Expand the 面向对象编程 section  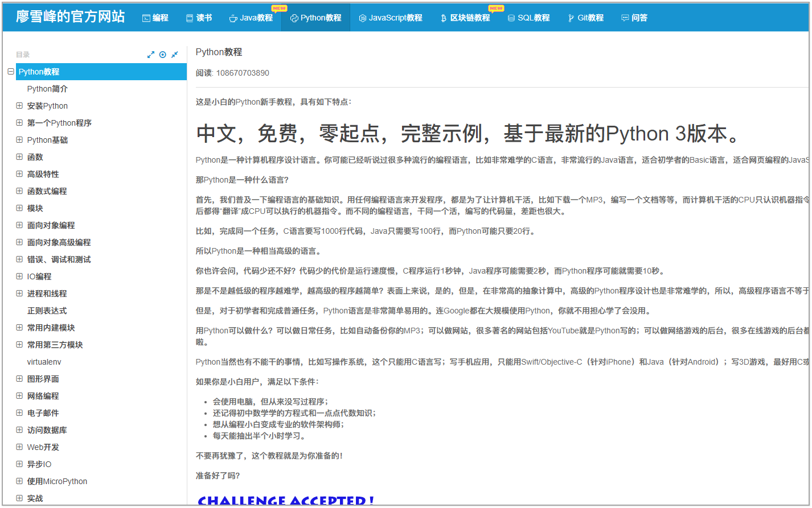point(19,225)
